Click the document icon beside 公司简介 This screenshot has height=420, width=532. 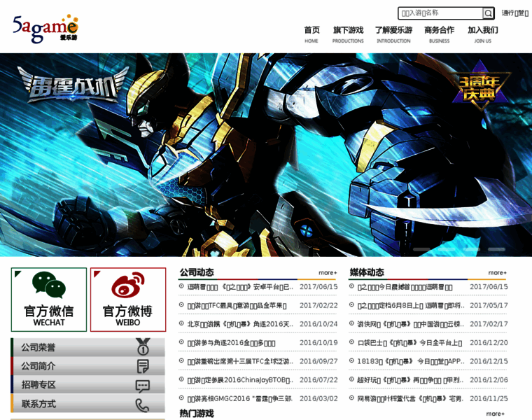tap(143, 366)
